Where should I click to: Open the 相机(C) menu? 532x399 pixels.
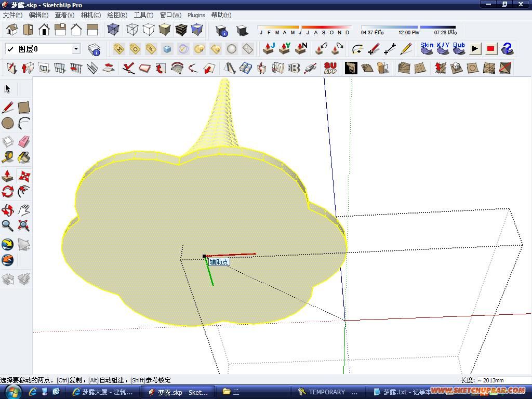(x=90, y=15)
